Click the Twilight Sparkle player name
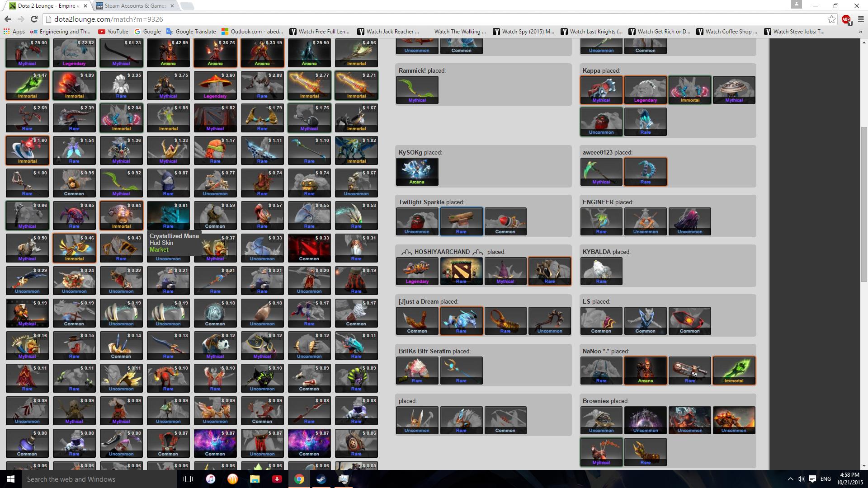Screen dimensions: 868x488 pyautogui.click(x=421, y=202)
